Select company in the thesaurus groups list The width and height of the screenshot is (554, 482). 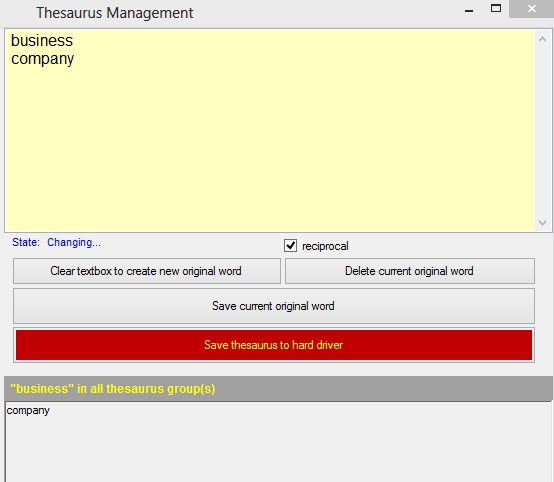coord(28,410)
